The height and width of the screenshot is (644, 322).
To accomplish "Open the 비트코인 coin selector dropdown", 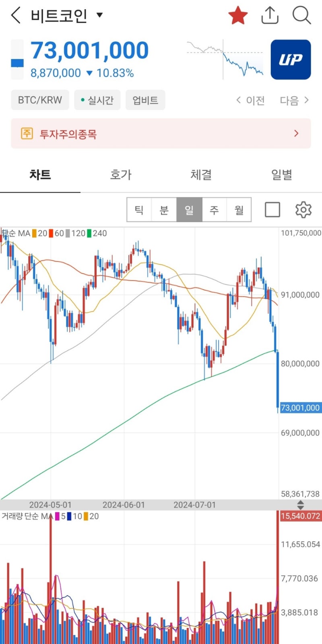I will pos(99,14).
